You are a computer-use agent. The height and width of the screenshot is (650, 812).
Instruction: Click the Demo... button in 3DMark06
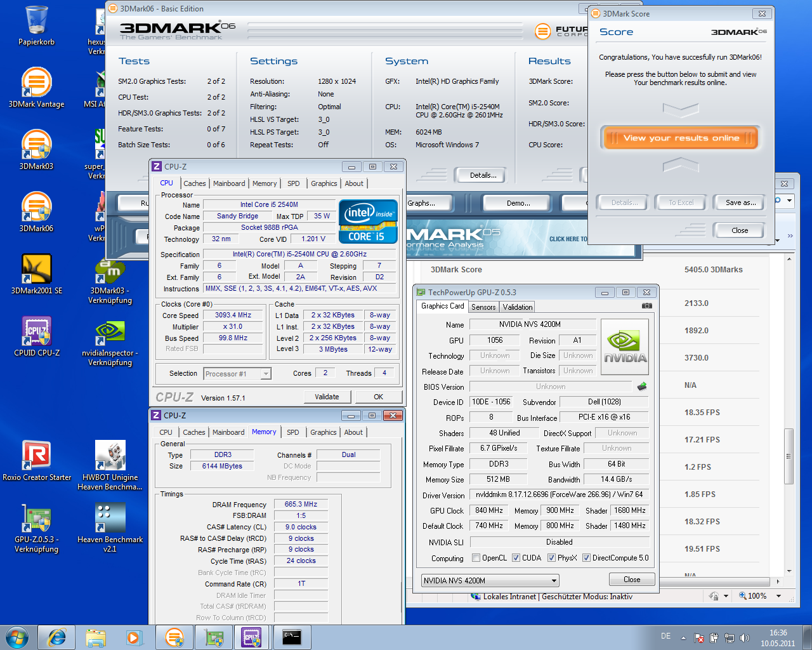click(x=518, y=203)
